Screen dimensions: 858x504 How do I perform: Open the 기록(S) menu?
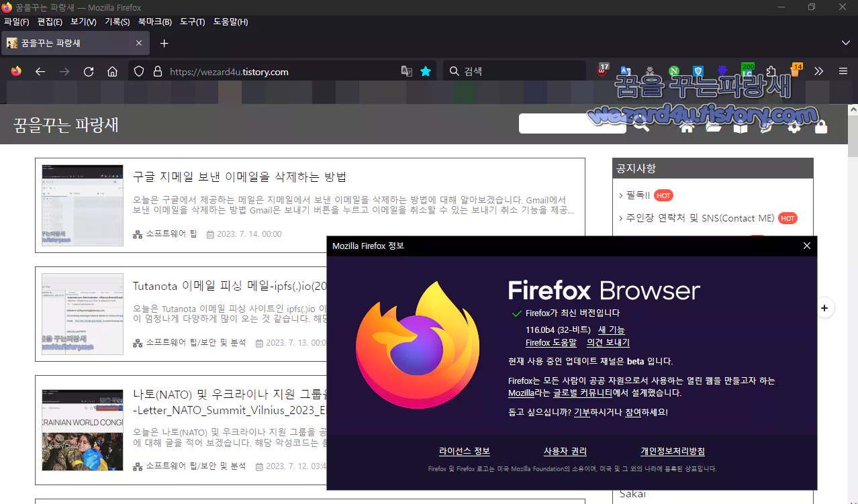click(x=117, y=21)
